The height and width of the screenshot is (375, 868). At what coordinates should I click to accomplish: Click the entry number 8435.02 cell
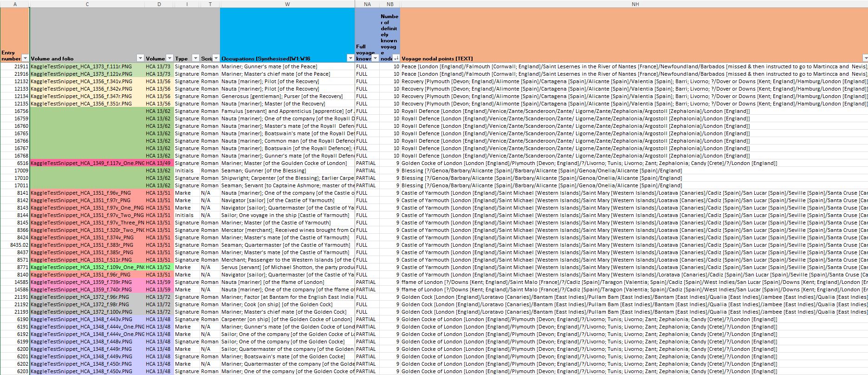(x=15, y=245)
